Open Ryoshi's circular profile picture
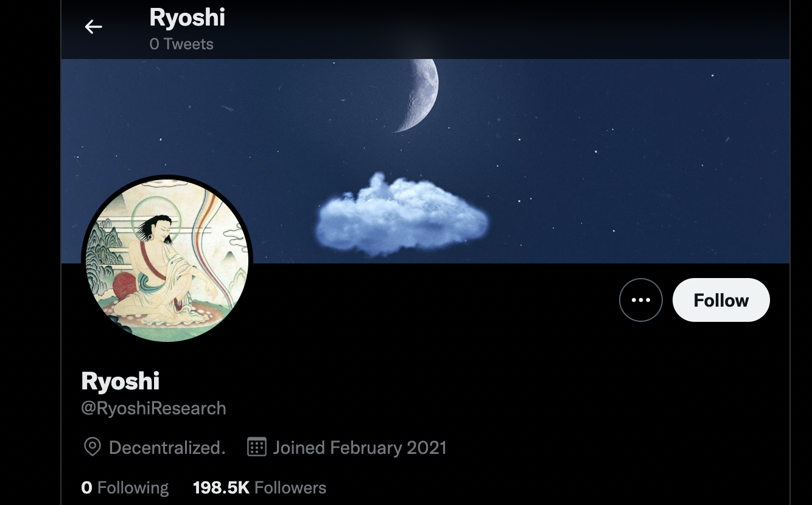812x505 pixels. tap(167, 260)
